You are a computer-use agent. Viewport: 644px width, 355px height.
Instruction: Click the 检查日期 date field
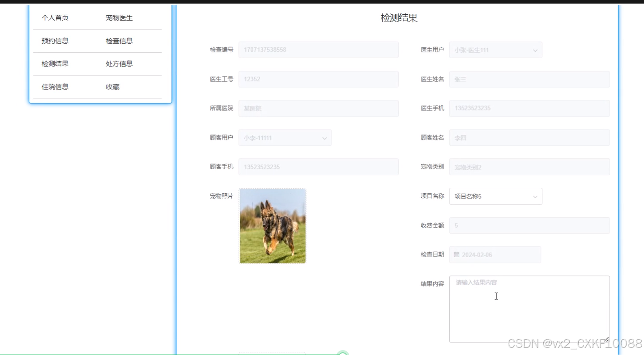click(495, 254)
